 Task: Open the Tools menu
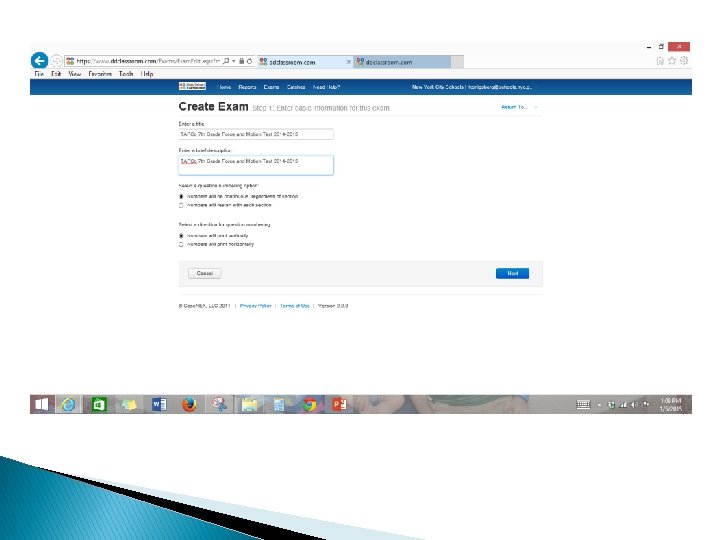point(126,74)
